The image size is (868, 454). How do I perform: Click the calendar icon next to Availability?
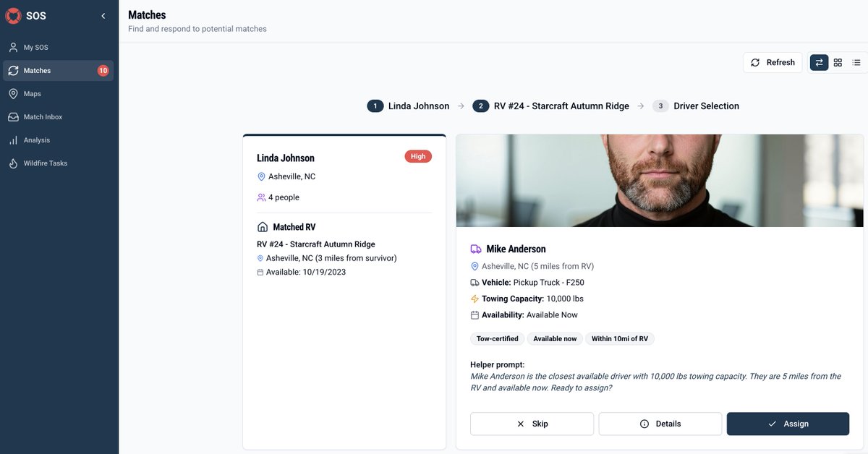click(x=475, y=315)
